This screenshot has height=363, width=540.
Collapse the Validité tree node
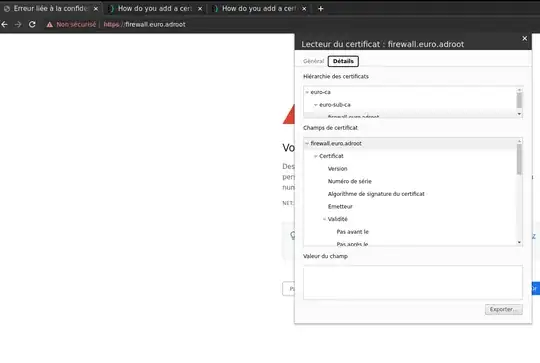(324, 219)
